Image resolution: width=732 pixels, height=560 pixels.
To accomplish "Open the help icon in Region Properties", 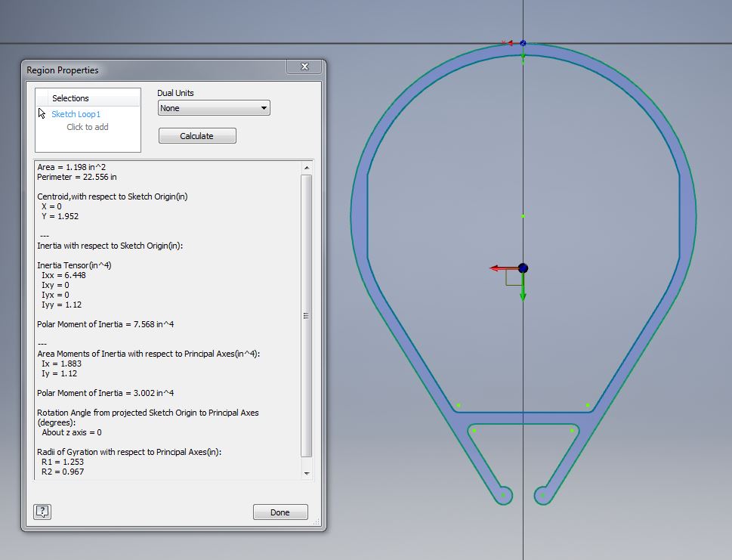I will pos(42,512).
